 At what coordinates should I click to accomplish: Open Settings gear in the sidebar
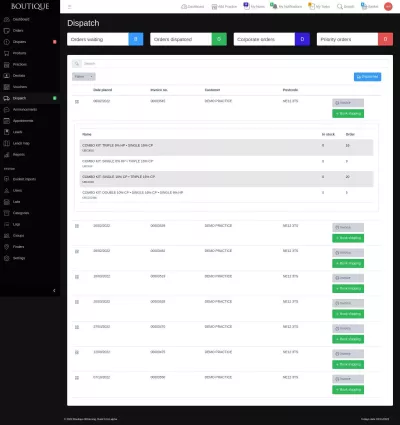7,258
